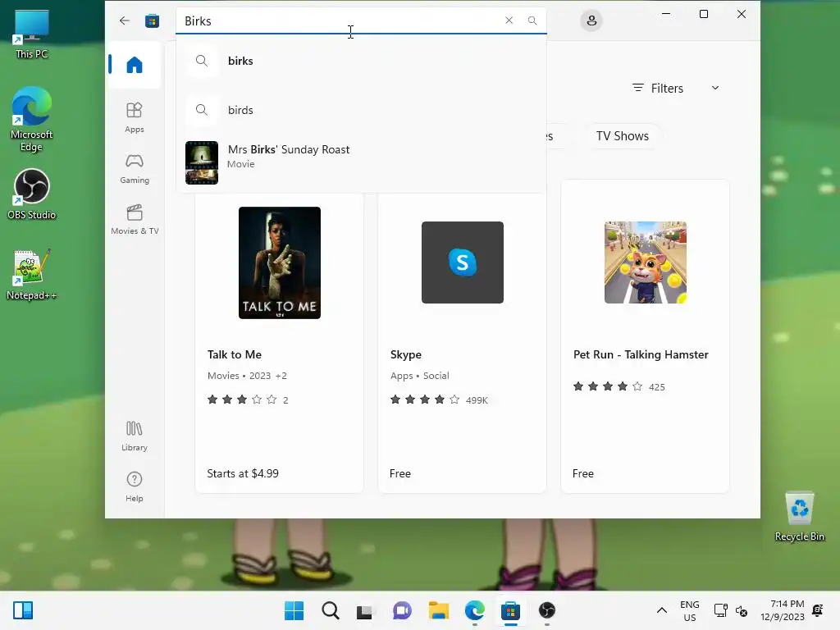Switch to the TV Shows filter tab

coord(623,136)
